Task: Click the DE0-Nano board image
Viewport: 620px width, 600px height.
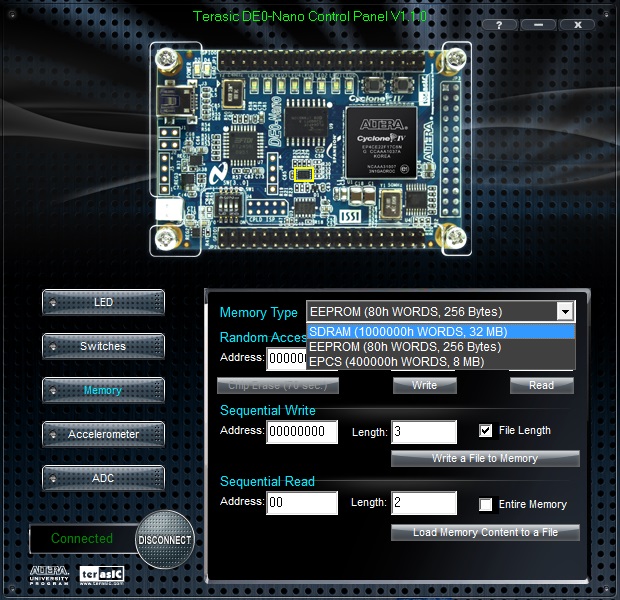Action: 310,149
